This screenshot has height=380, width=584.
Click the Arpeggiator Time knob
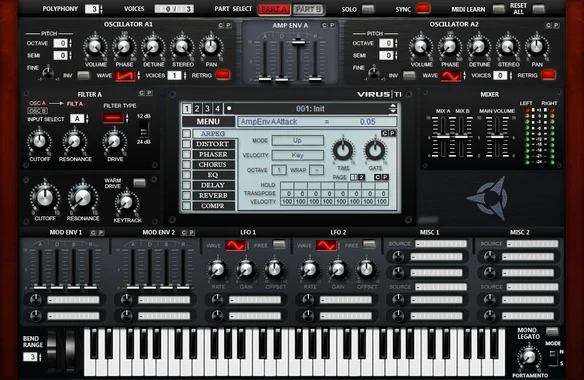[x=343, y=150]
